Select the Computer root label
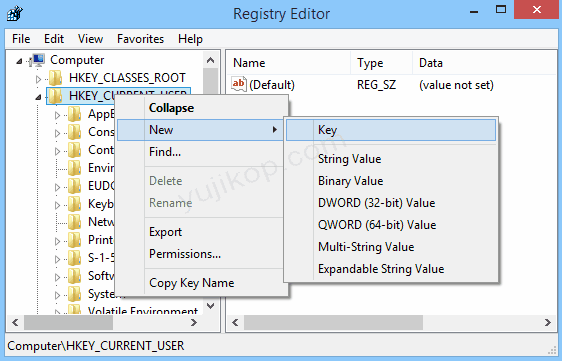The width and height of the screenshot is (562, 361). pos(77,60)
